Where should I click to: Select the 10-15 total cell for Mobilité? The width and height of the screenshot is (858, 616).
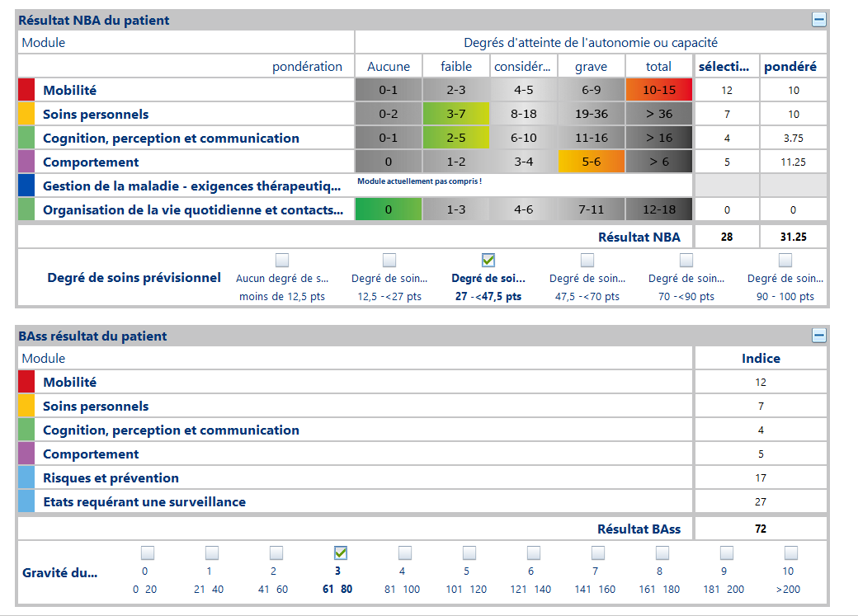tap(658, 90)
